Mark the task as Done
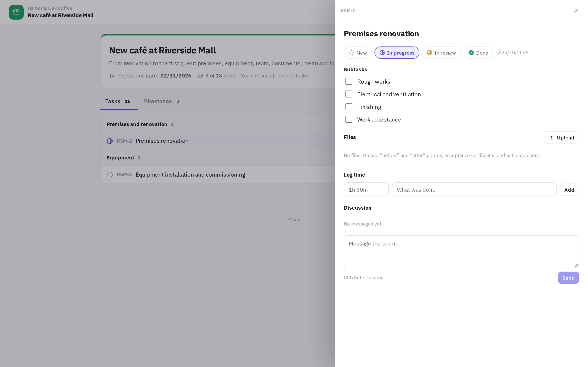The width and height of the screenshot is (588, 367). click(x=478, y=53)
